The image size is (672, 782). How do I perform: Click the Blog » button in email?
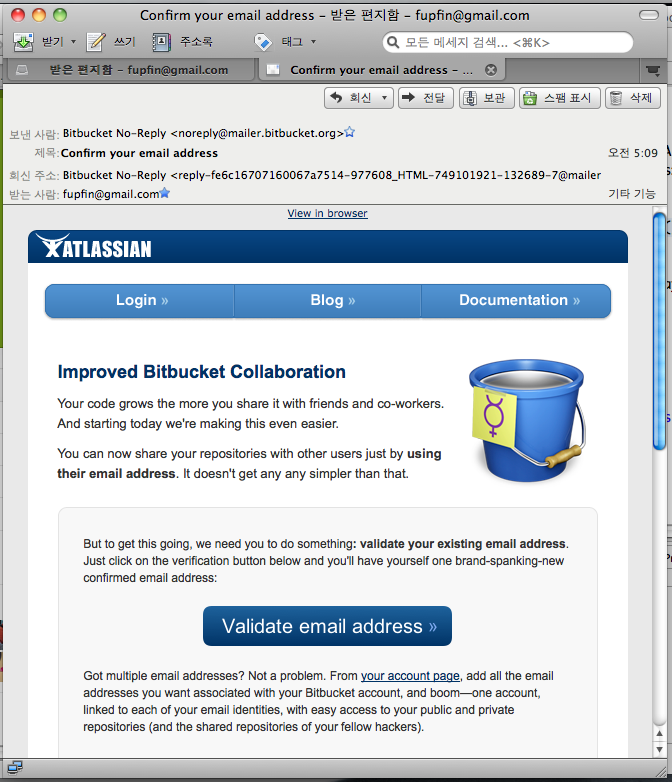tap(328, 300)
